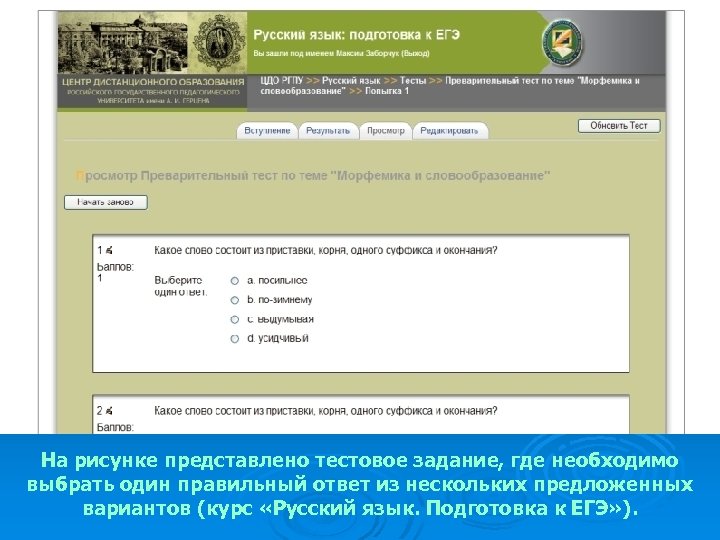Click the Просмотр Преварительный тест heading
Screen dimensions: 720x540
tap(313, 176)
